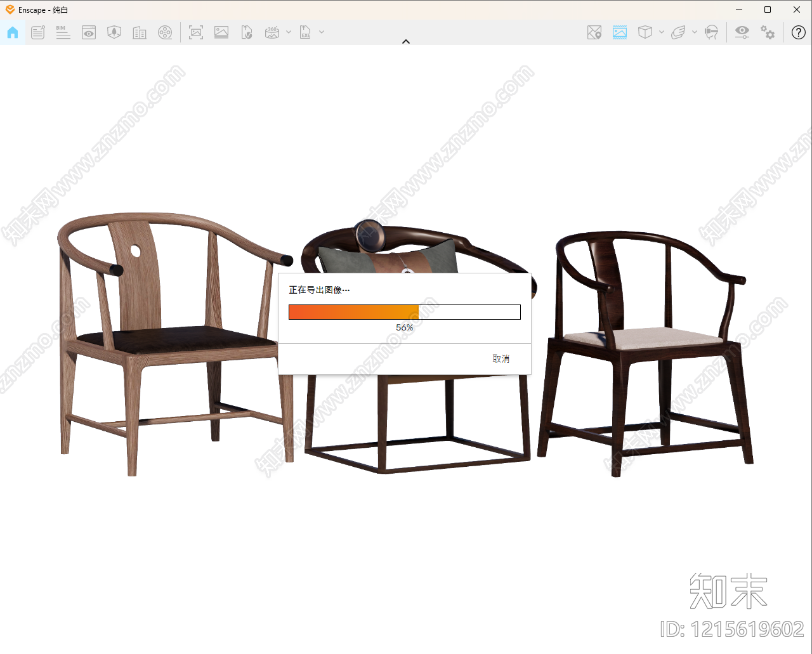The image size is (812, 654).
Task: Expand the EXE export dropdown arrow
Action: pos(322,32)
